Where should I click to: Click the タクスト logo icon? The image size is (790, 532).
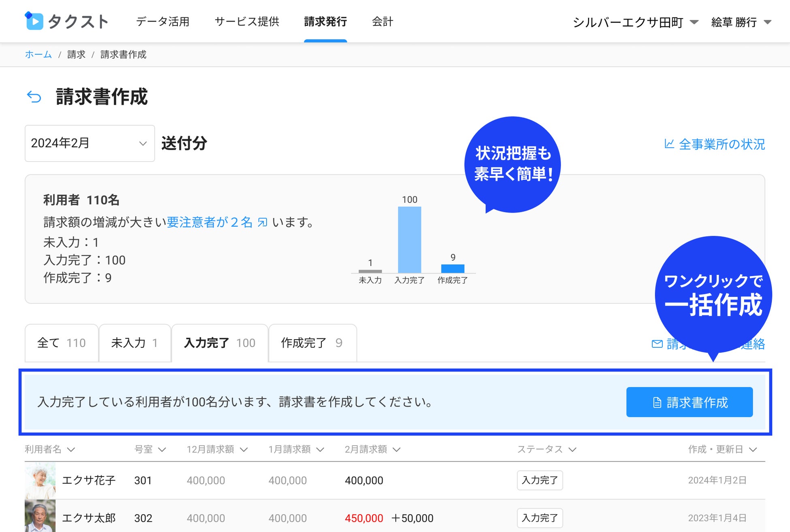34,21
